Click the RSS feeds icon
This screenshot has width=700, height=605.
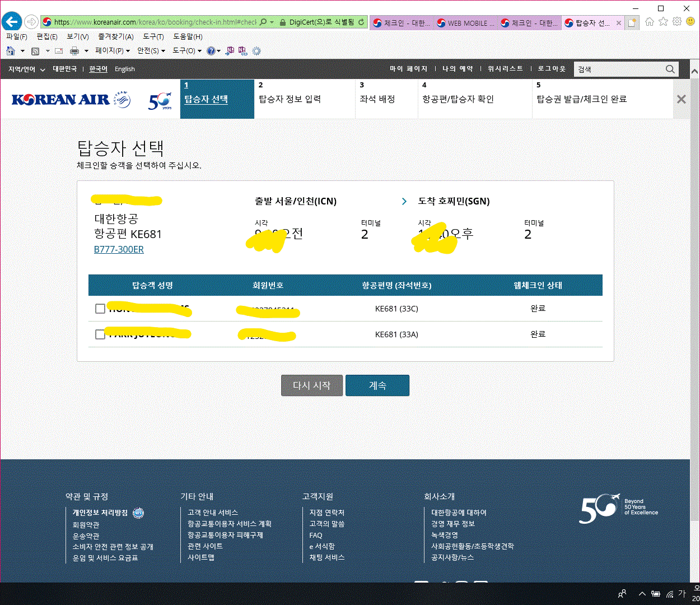coord(35,51)
